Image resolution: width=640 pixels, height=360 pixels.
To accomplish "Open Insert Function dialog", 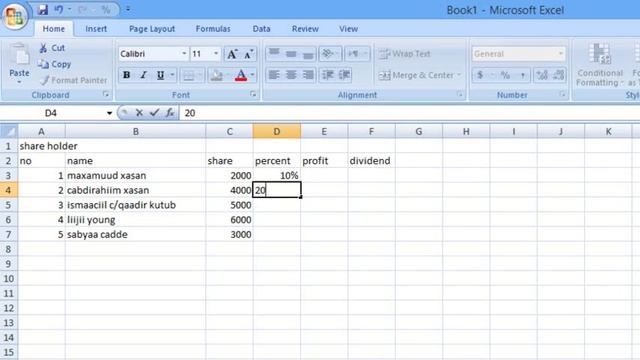I will pyautogui.click(x=170, y=113).
